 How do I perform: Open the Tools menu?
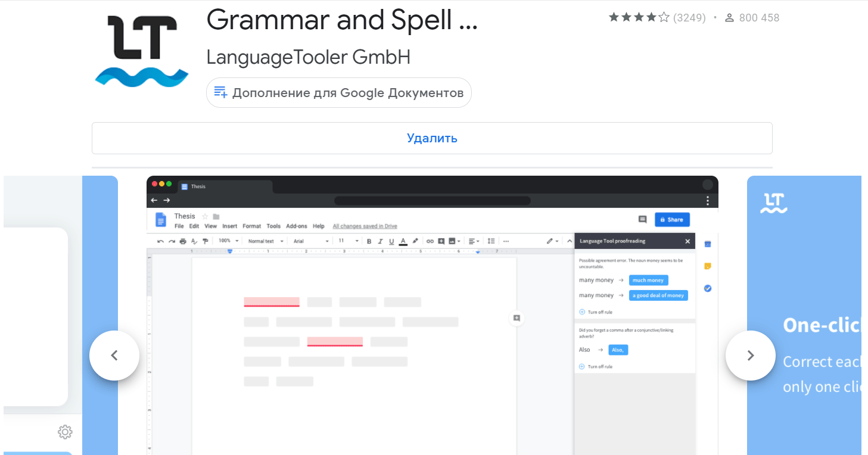coord(273,226)
